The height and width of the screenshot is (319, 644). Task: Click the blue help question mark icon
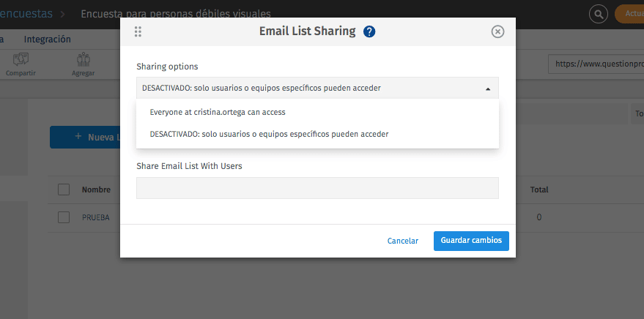tap(369, 31)
